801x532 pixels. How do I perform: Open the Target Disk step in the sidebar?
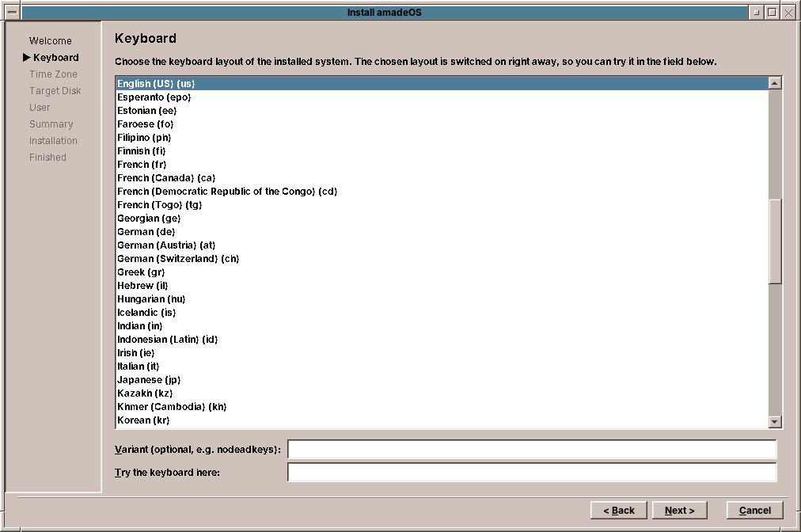pyautogui.click(x=55, y=91)
